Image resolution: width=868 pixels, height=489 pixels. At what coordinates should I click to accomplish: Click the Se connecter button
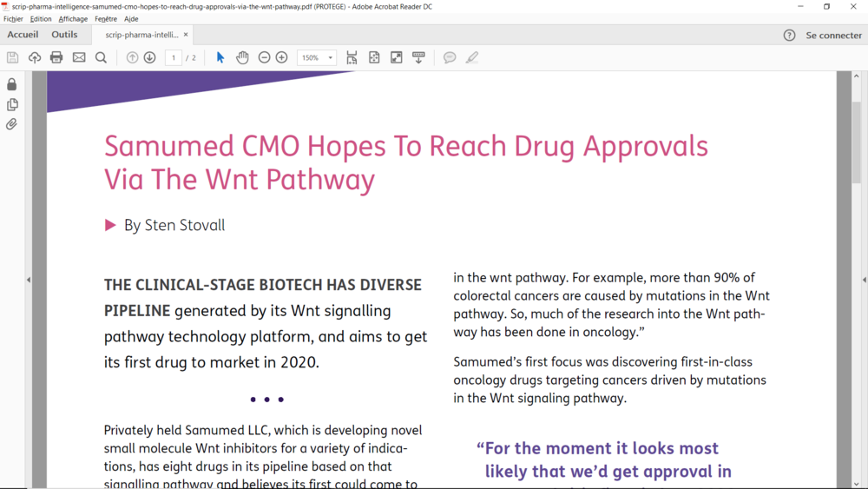(x=833, y=36)
